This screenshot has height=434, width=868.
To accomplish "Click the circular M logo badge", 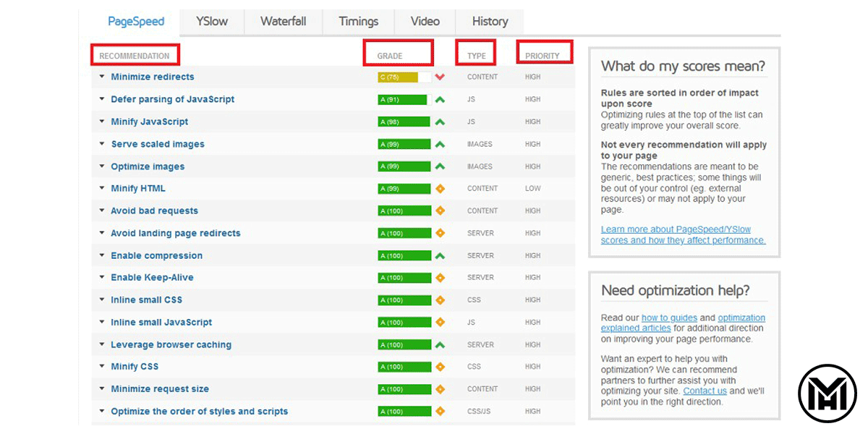I will point(827,393).
